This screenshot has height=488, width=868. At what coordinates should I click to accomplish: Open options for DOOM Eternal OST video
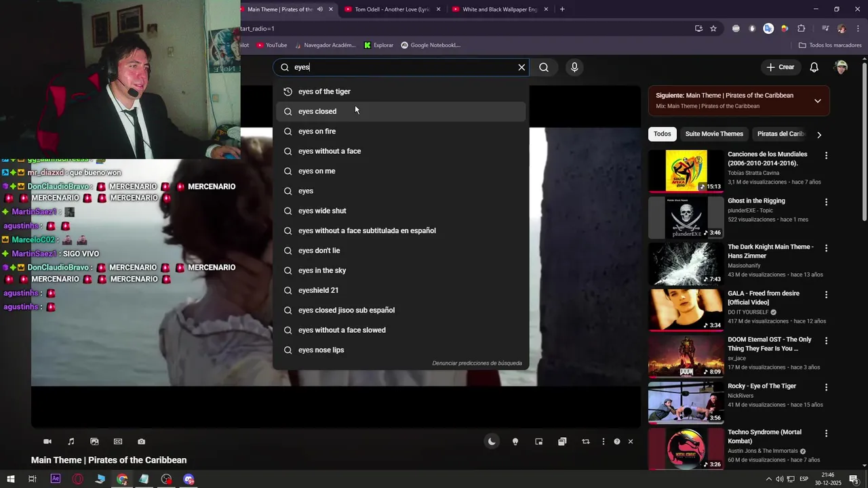tap(826, 340)
